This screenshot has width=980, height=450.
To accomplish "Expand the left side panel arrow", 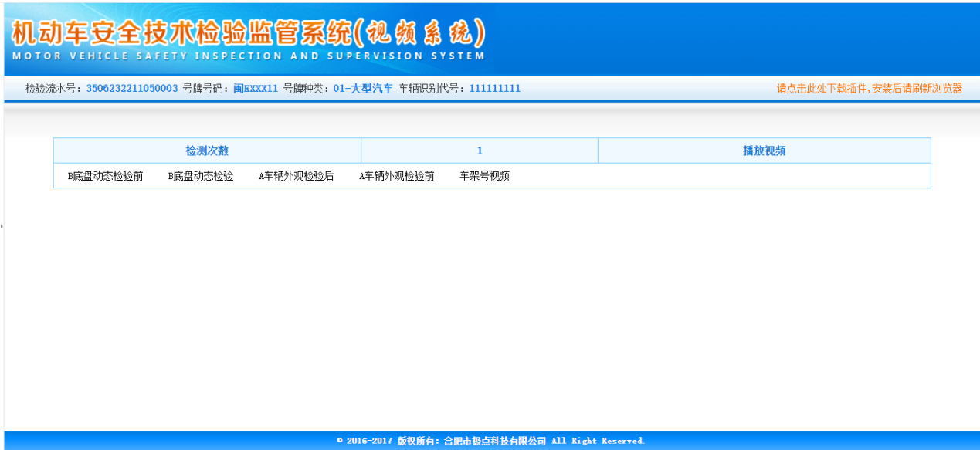I will click(2, 226).
